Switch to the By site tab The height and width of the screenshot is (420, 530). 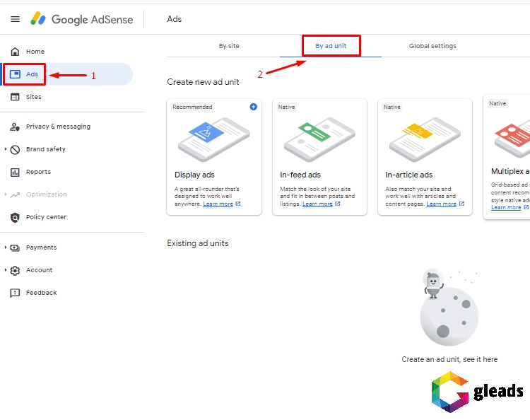[x=229, y=46]
